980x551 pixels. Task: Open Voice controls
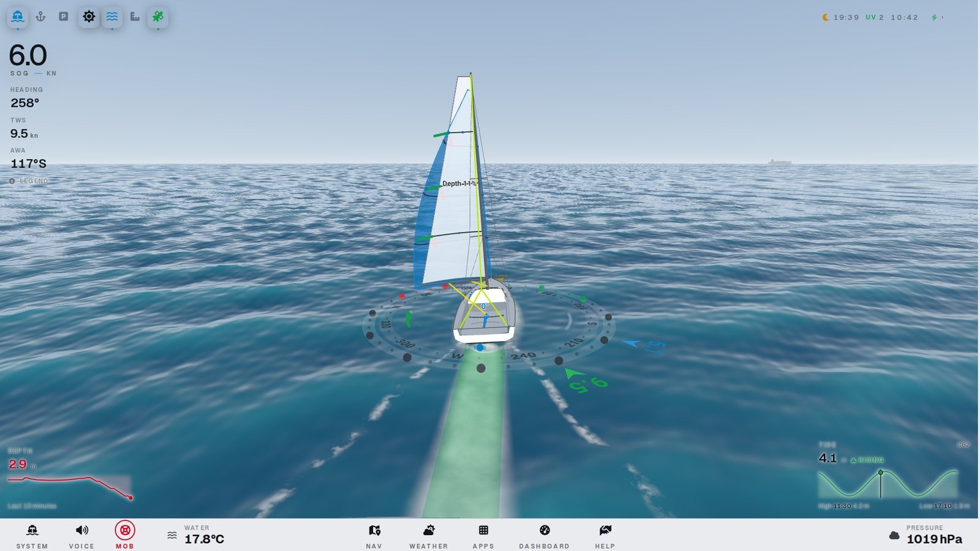(x=81, y=536)
